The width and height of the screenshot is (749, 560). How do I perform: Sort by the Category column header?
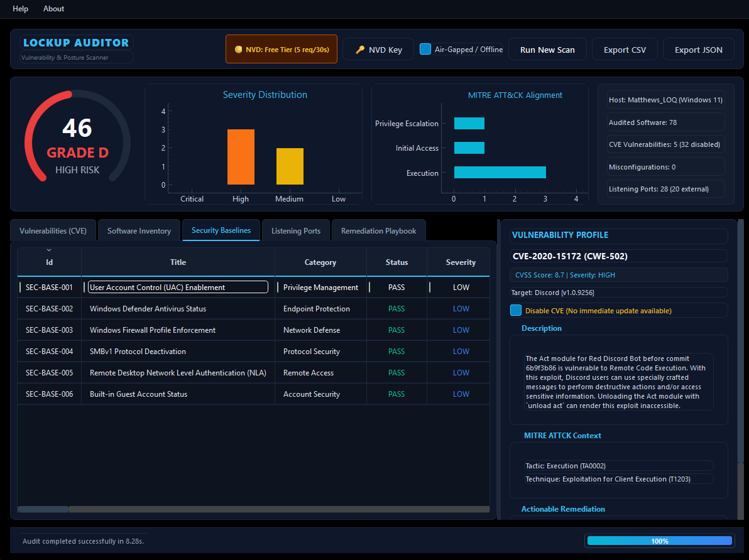click(x=320, y=262)
